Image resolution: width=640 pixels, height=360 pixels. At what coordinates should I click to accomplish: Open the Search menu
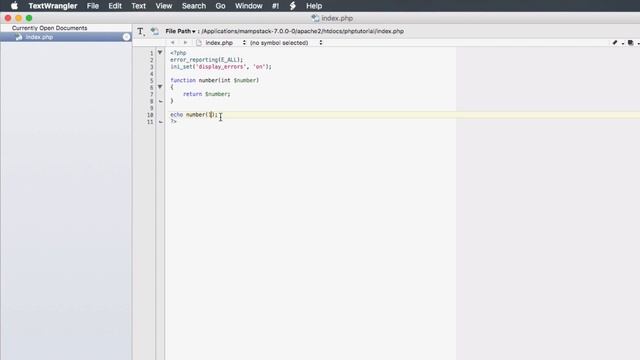194,6
